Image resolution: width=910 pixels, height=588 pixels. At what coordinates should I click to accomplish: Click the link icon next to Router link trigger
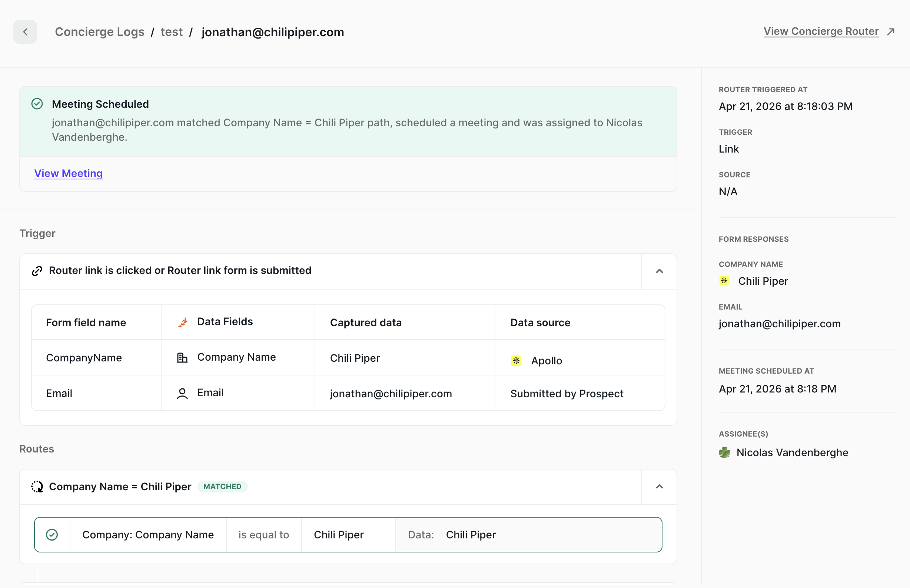click(37, 271)
